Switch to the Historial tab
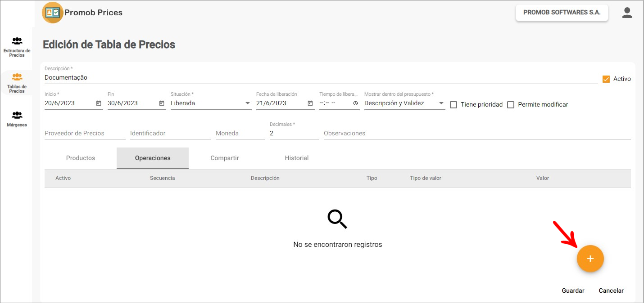Screen dimensions: 644x304 [296, 158]
